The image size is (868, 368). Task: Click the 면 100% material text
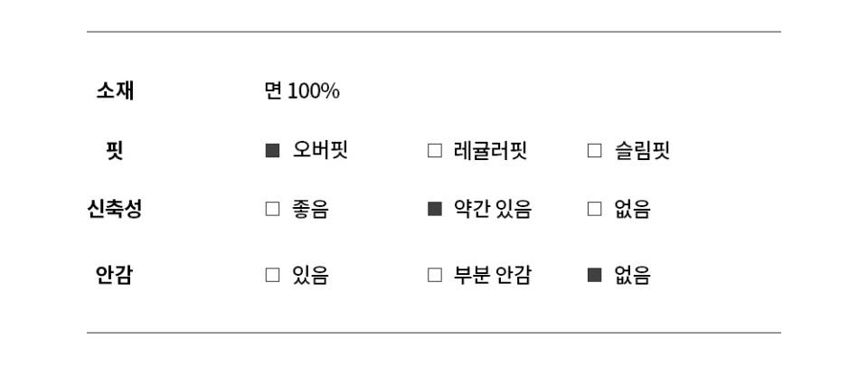point(302,91)
